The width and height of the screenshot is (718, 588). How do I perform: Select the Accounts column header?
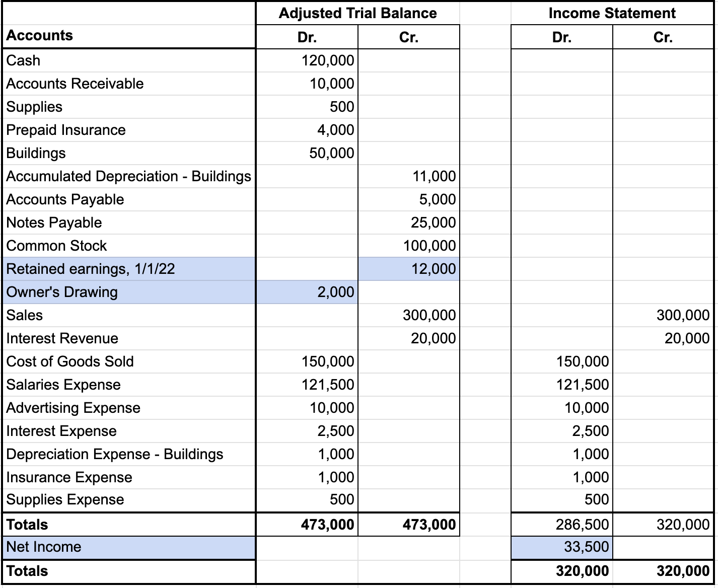[128, 36]
